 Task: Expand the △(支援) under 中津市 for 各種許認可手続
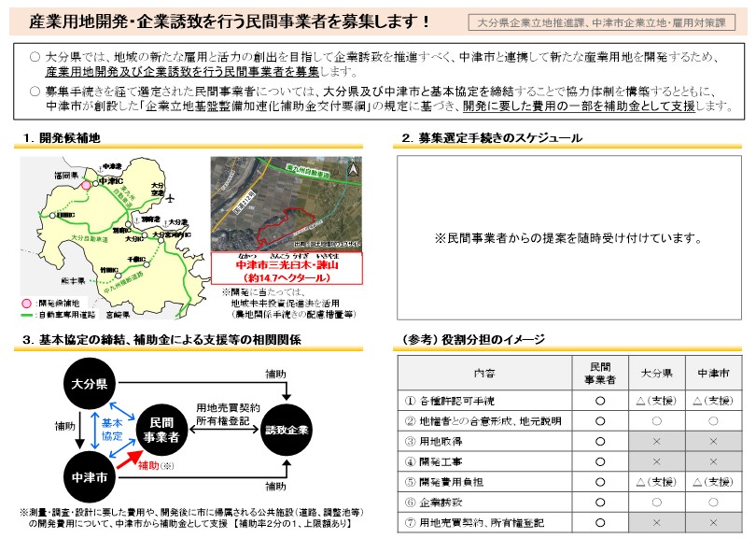715,399
